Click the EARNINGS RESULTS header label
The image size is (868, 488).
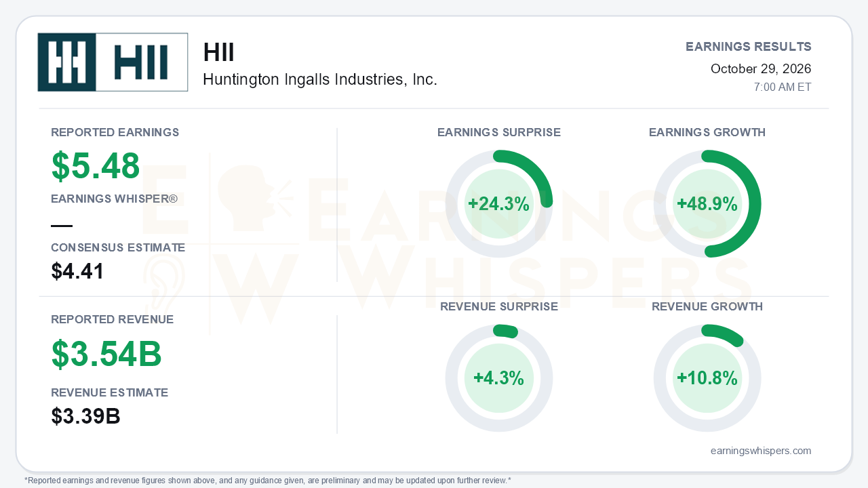pyautogui.click(x=749, y=47)
